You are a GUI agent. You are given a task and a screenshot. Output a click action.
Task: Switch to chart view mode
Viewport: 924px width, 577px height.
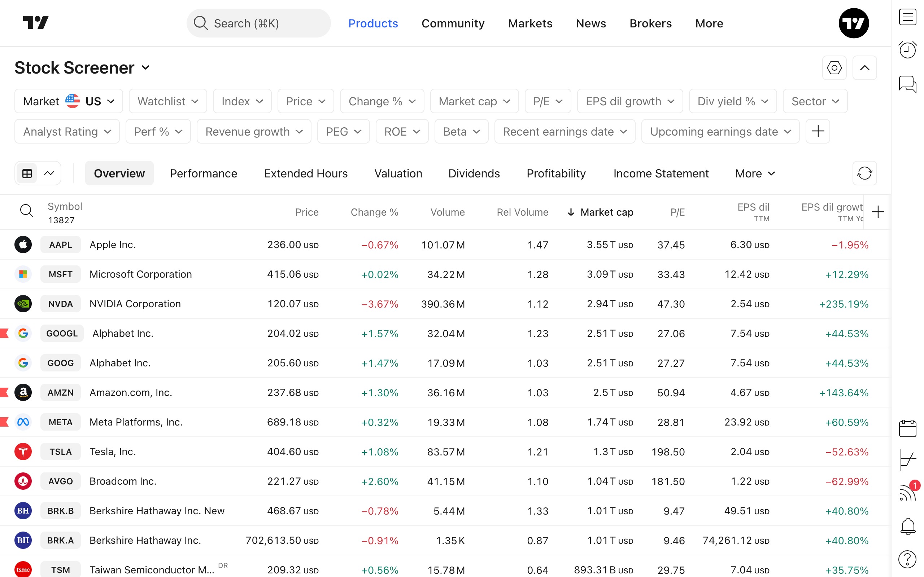[49, 173]
